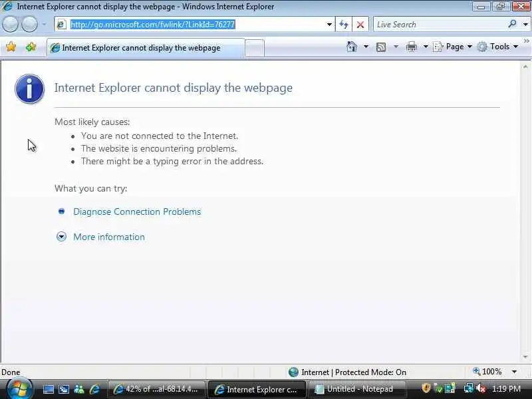
Task: Click the address bar URL field
Action: [194, 25]
